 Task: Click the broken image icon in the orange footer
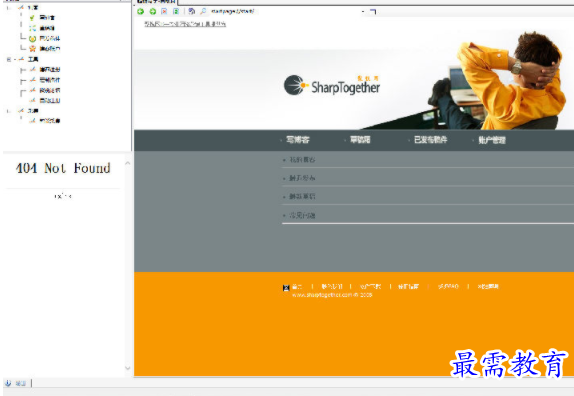[286, 288]
